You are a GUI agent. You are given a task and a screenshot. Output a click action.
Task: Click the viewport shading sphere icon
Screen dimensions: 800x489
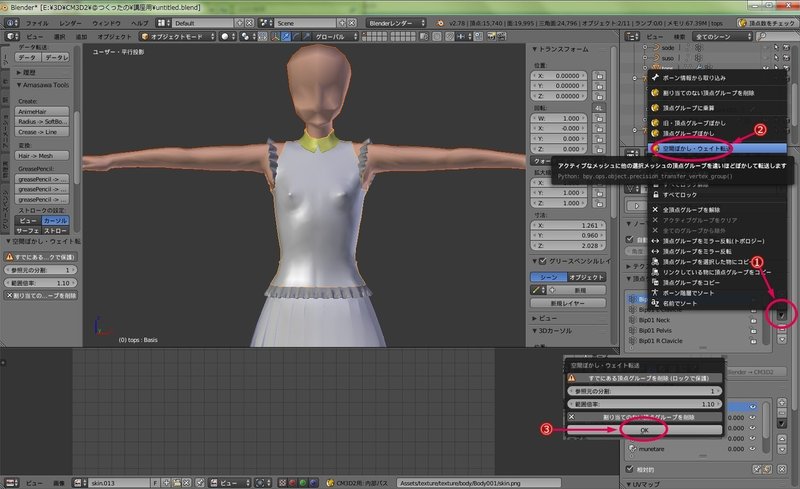tap(228, 37)
